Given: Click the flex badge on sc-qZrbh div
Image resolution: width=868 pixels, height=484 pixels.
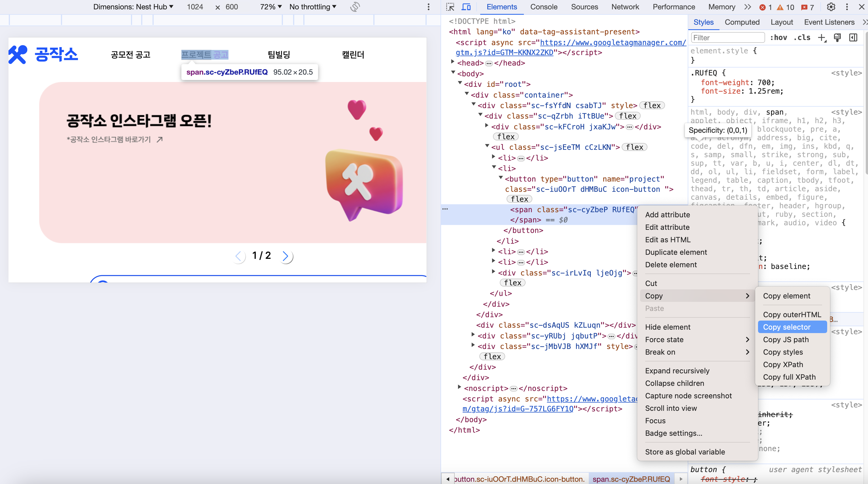Looking at the screenshot, I should pos(627,116).
